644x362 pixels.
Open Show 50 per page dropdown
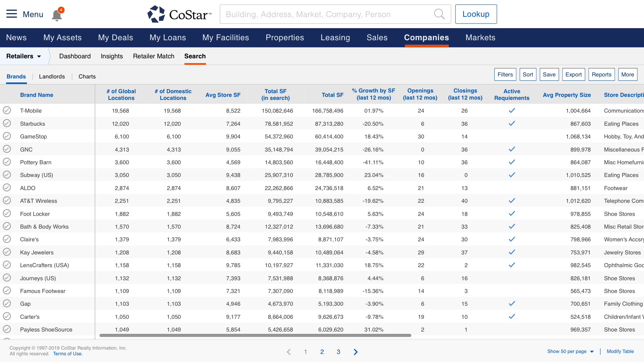click(x=570, y=351)
